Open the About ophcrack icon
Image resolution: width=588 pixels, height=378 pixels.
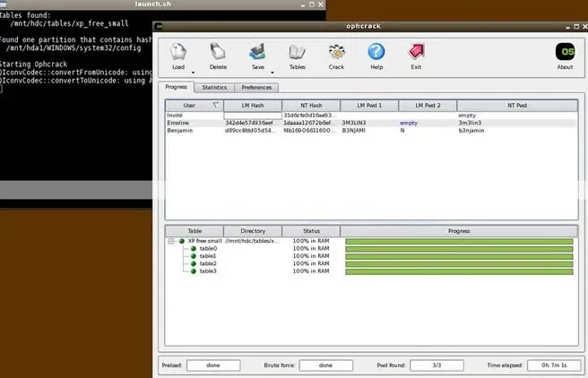coord(565,52)
